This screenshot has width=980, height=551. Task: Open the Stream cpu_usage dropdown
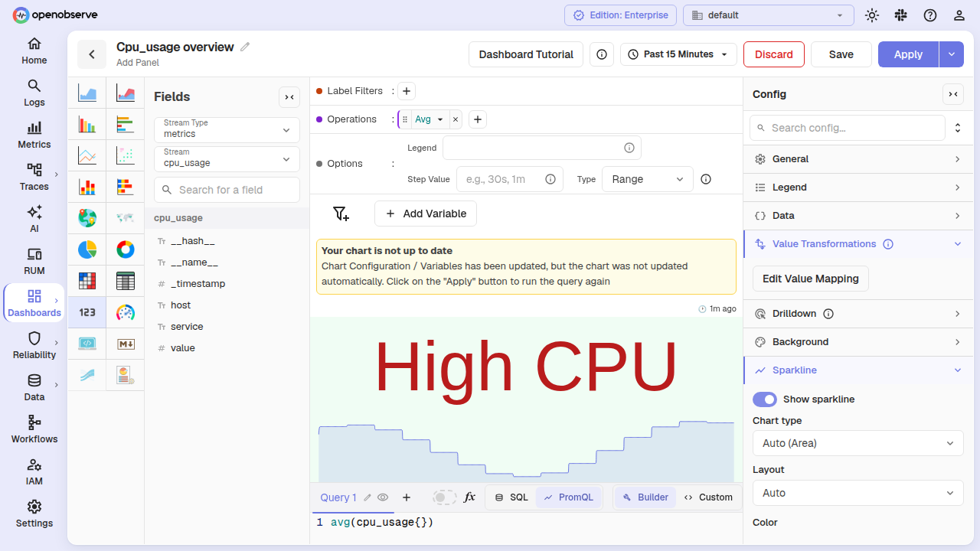[227, 159]
